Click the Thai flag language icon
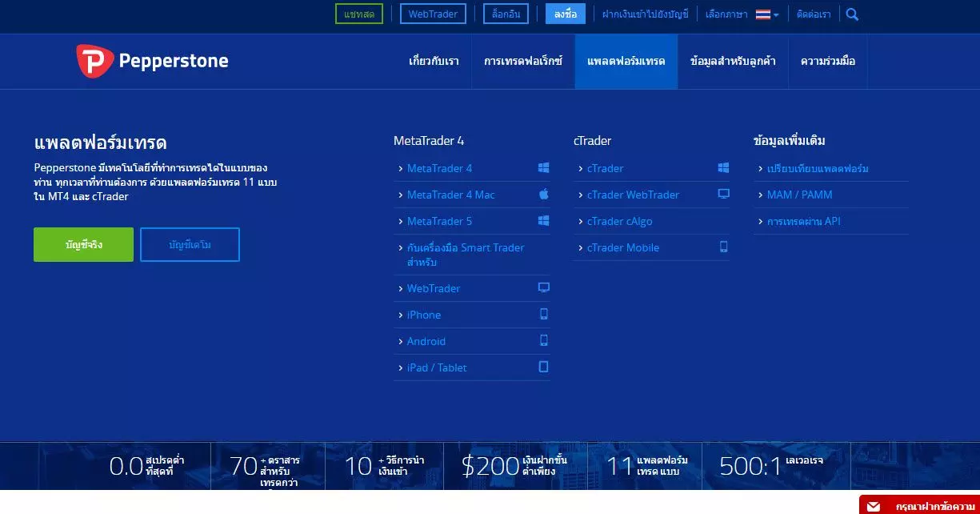980x514 pixels. pyautogui.click(x=762, y=14)
